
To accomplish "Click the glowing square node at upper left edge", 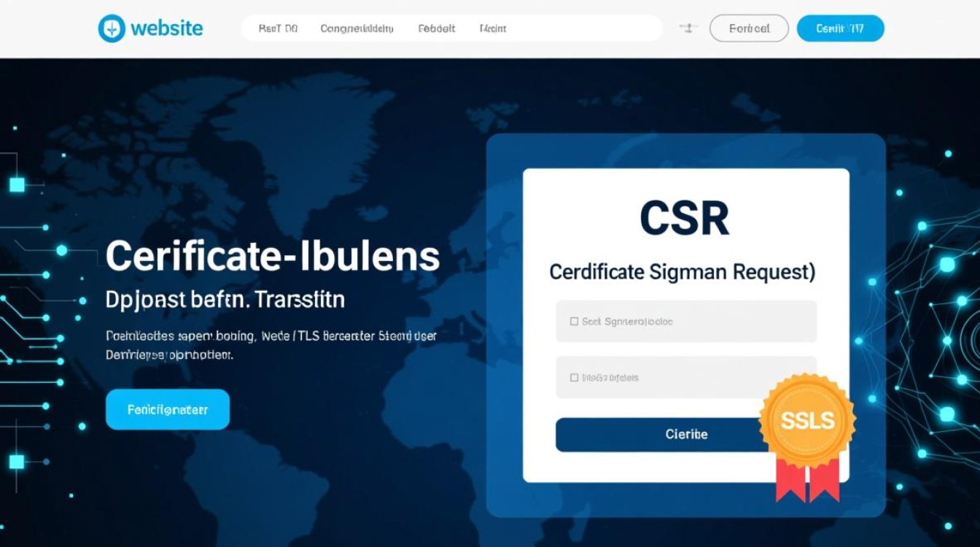I will (x=17, y=185).
